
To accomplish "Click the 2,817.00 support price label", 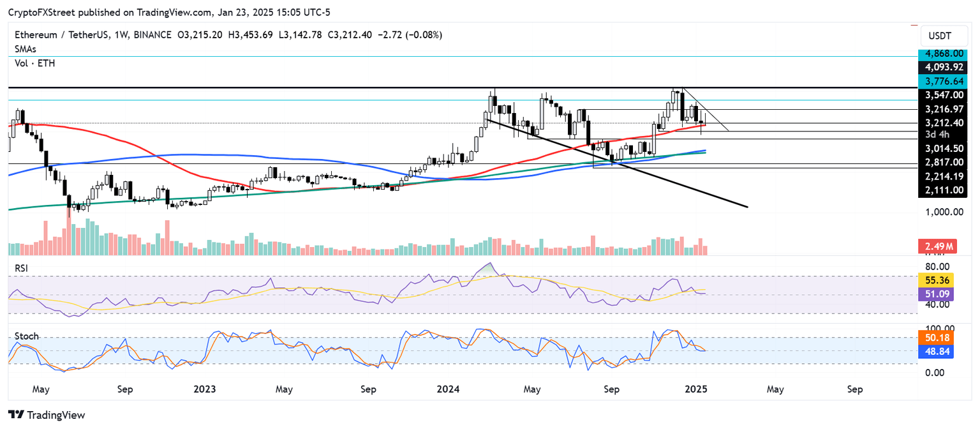I will coord(943,162).
